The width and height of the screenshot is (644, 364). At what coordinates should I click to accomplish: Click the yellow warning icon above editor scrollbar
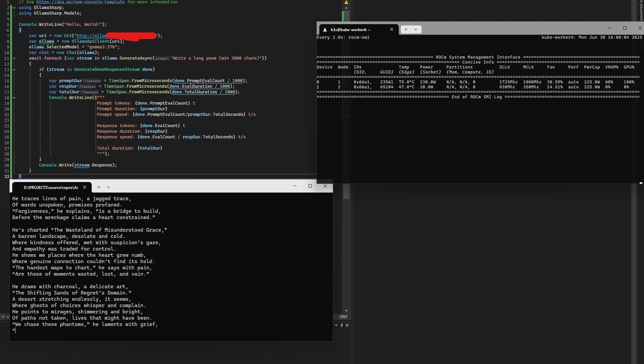click(346, 2)
